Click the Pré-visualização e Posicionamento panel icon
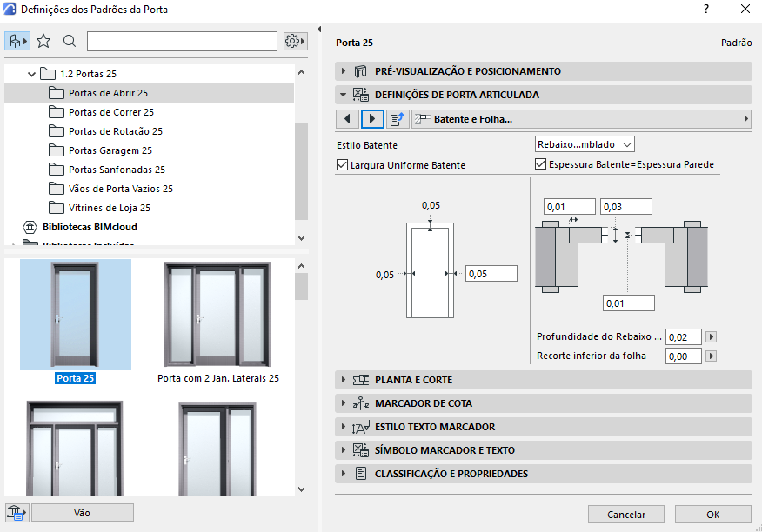This screenshot has width=762, height=532. pyautogui.click(x=361, y=71)
